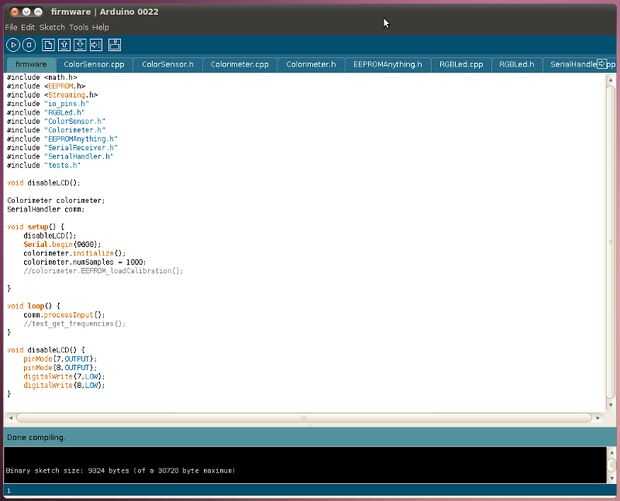Click the editor vertical scrollbar up arrow
This screenshot has height=501, width=620.
tap(610, 80)
